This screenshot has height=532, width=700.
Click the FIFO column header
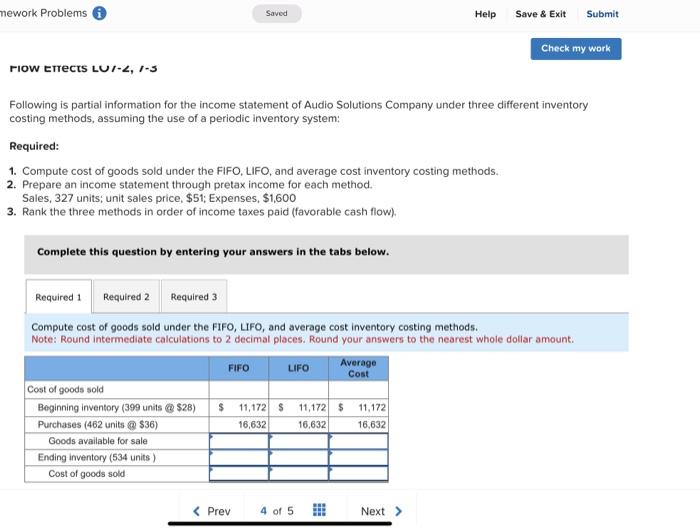(x=239, y=368)
